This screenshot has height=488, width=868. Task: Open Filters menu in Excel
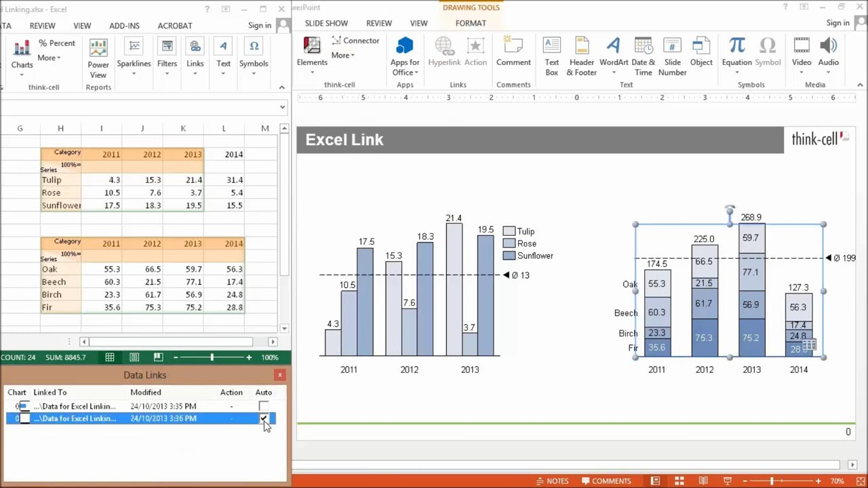pos(167,57)
